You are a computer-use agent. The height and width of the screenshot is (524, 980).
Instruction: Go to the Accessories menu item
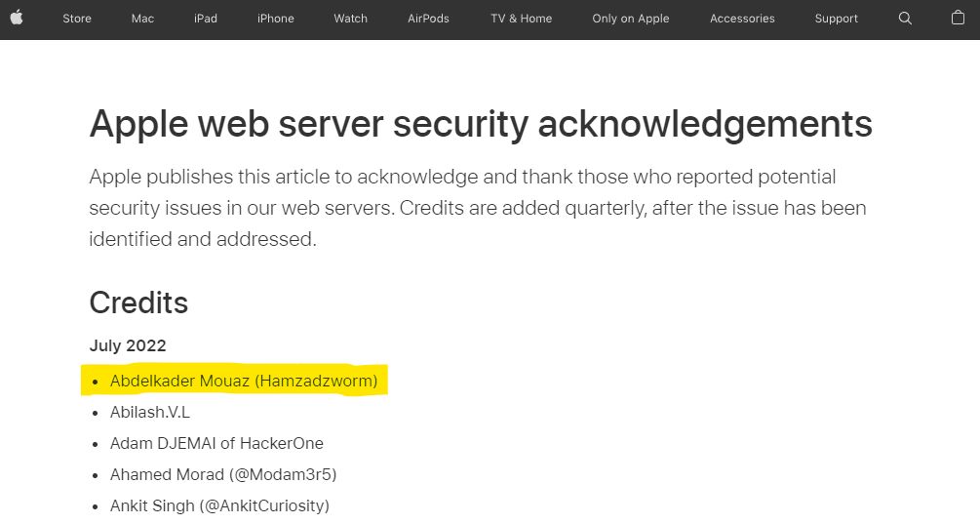coord(742,19)
